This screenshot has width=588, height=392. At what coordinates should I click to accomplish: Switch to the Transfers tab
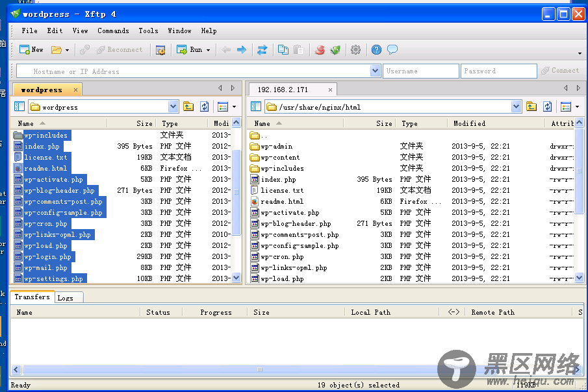(32, 297)
